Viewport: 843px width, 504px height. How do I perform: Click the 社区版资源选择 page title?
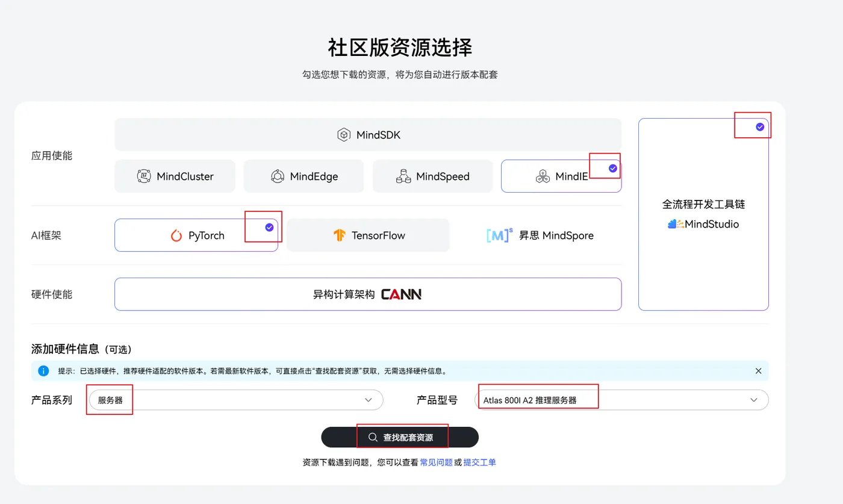pyautogui.click(x=400, y=47)
